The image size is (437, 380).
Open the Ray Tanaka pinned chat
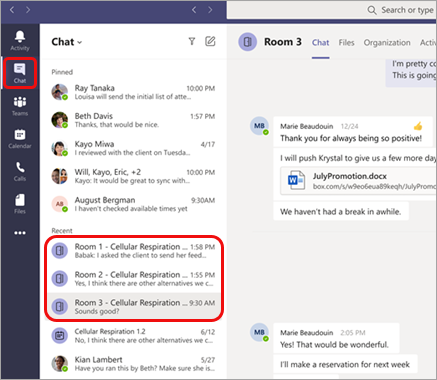(x=133, y=92)
